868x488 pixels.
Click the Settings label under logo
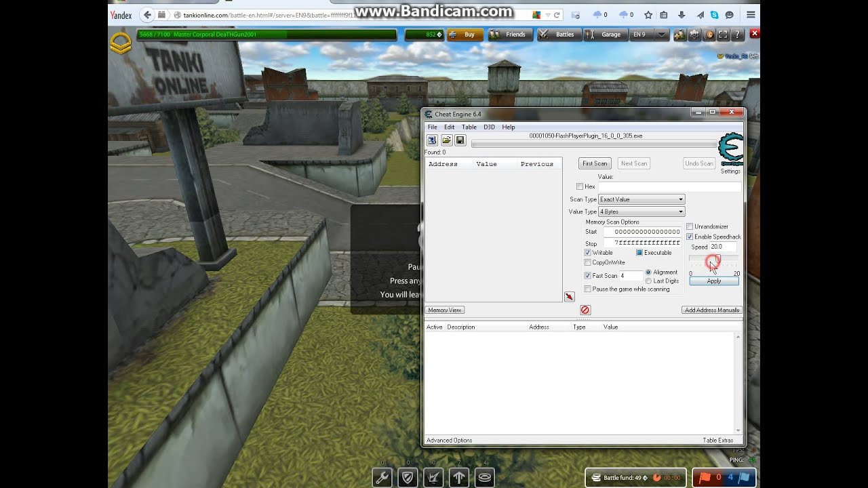point(730,171)
